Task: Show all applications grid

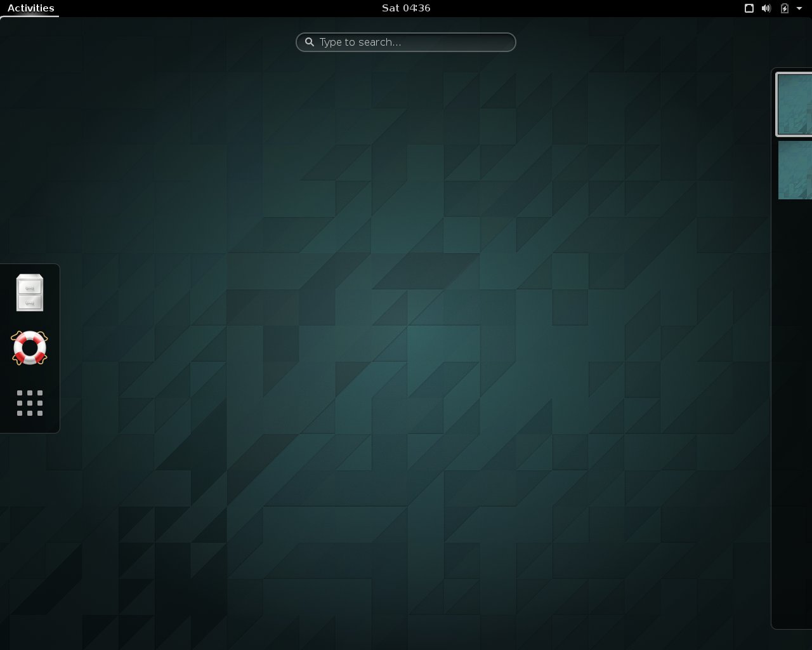Action: click(30, 403)
